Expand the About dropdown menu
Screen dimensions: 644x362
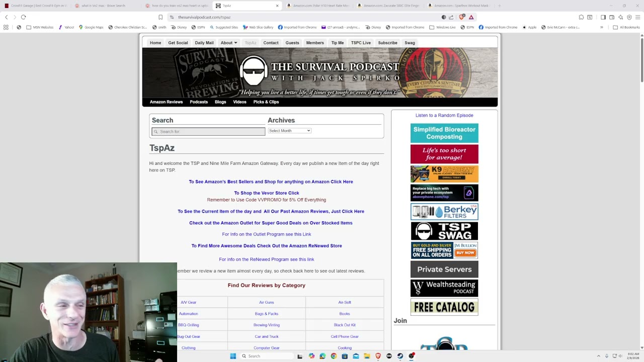point(229,43)
